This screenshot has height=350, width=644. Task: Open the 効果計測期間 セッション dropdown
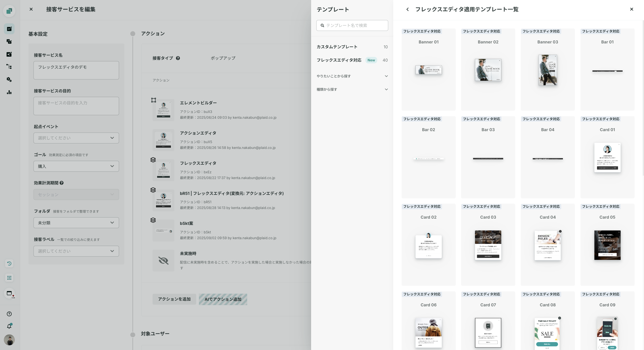click(x=76, y=194)
